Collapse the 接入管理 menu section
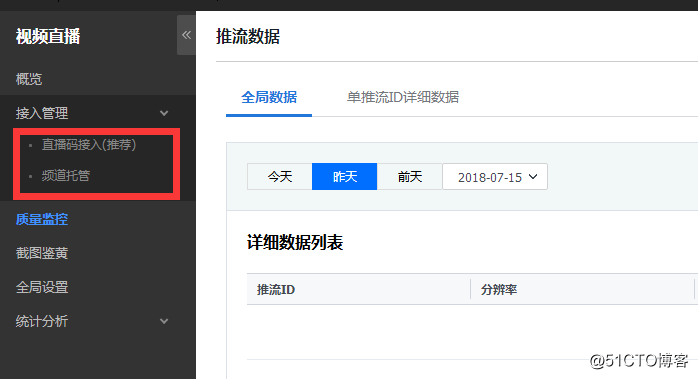 point(42,113)
